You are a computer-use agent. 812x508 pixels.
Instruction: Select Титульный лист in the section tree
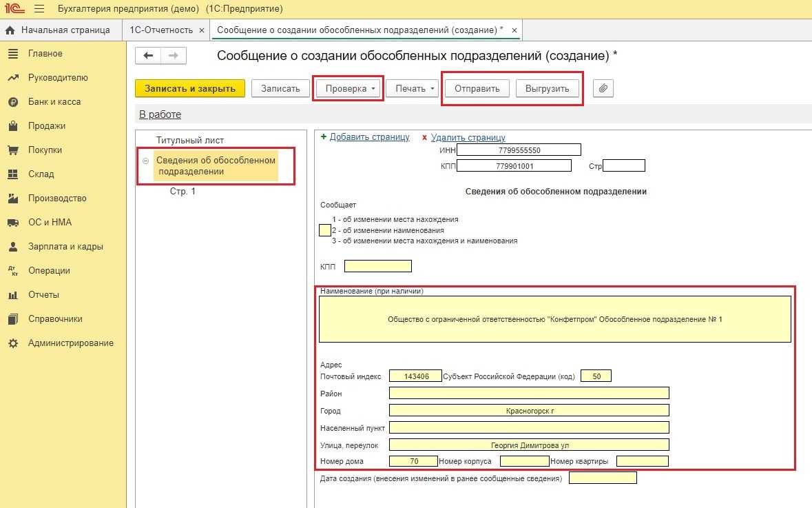click(189, 140)
